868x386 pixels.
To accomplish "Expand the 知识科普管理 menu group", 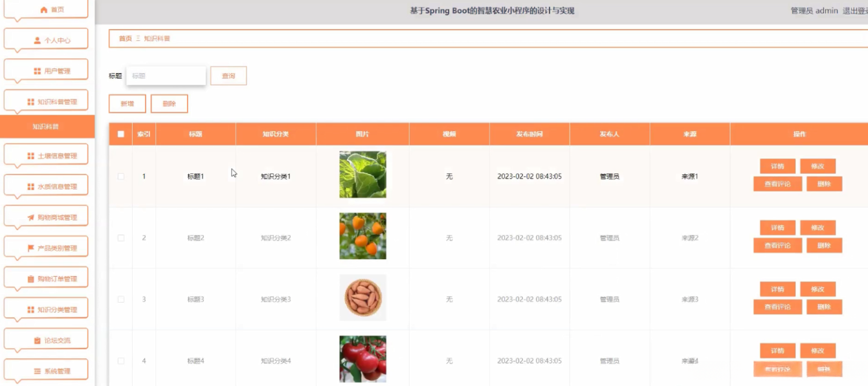I will [x=45, y=100].
